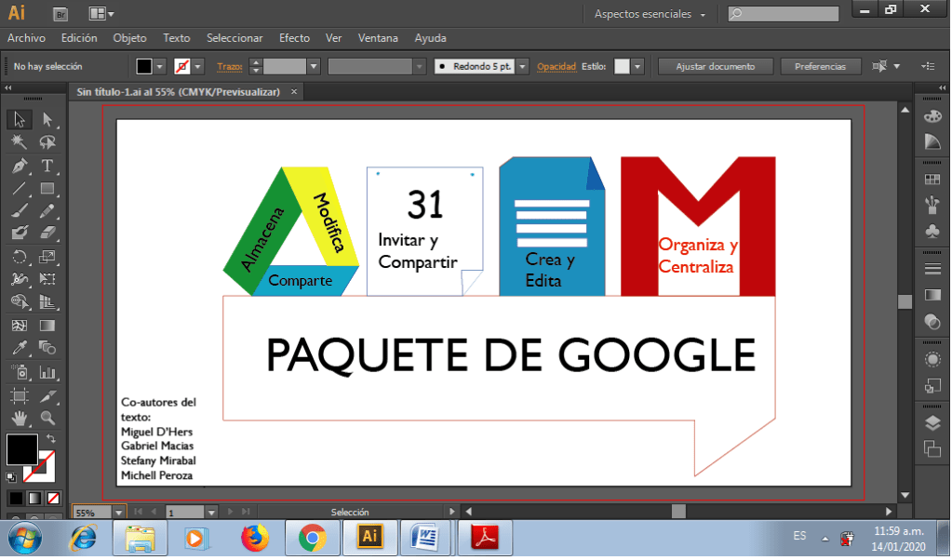Set paint mode to None

point(54,498)
